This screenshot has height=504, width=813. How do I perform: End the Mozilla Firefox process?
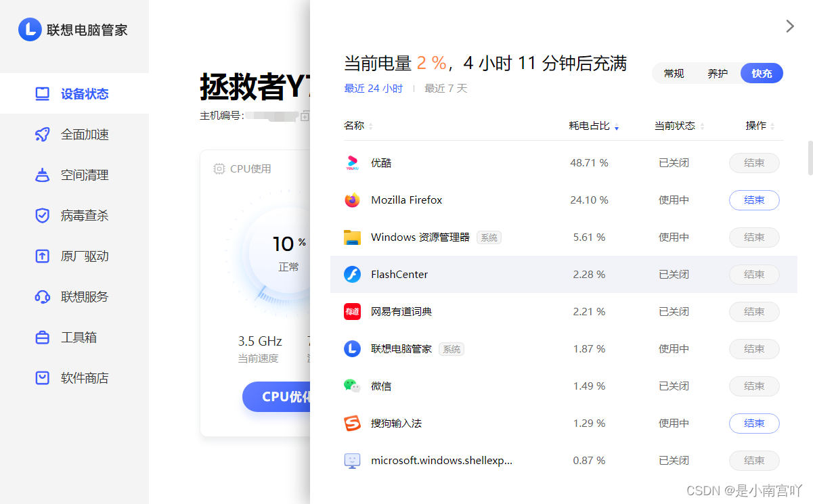pos(754,200)
